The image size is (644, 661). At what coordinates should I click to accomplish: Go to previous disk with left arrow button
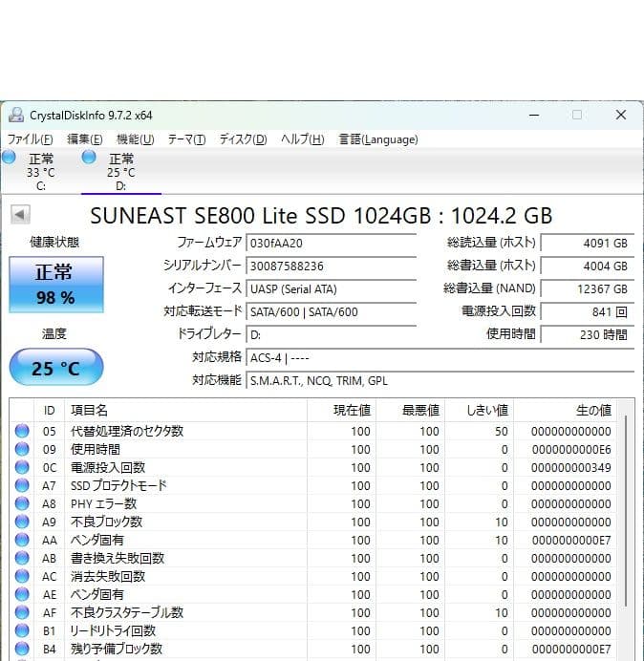tap(20, 215)
